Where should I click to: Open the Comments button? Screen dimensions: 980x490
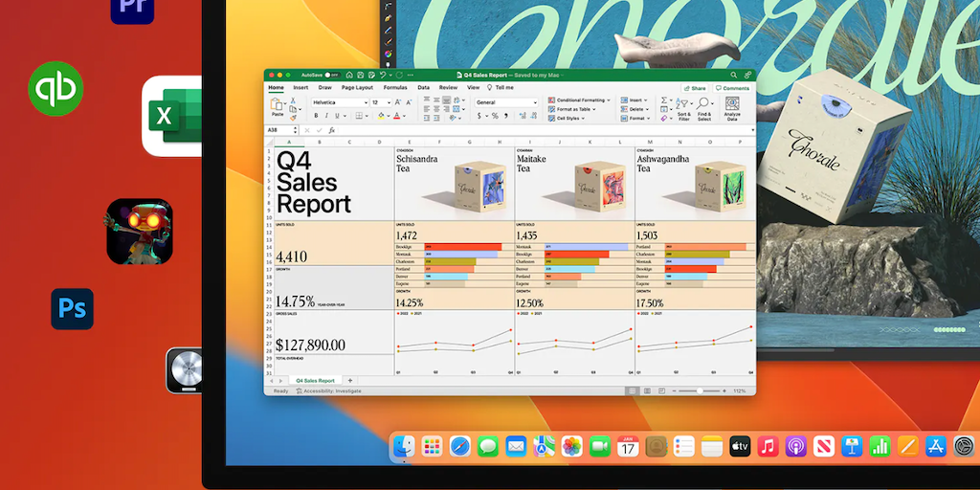(x=732, y=88)
